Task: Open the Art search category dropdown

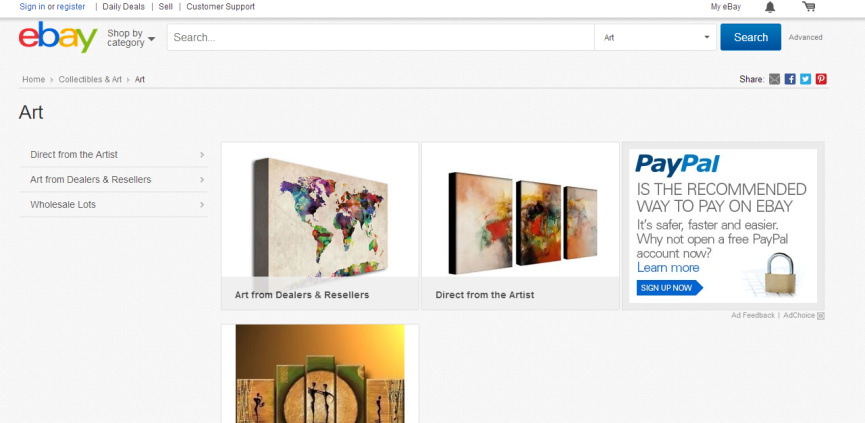Action: pyautogui.click(x=655, y=38)
